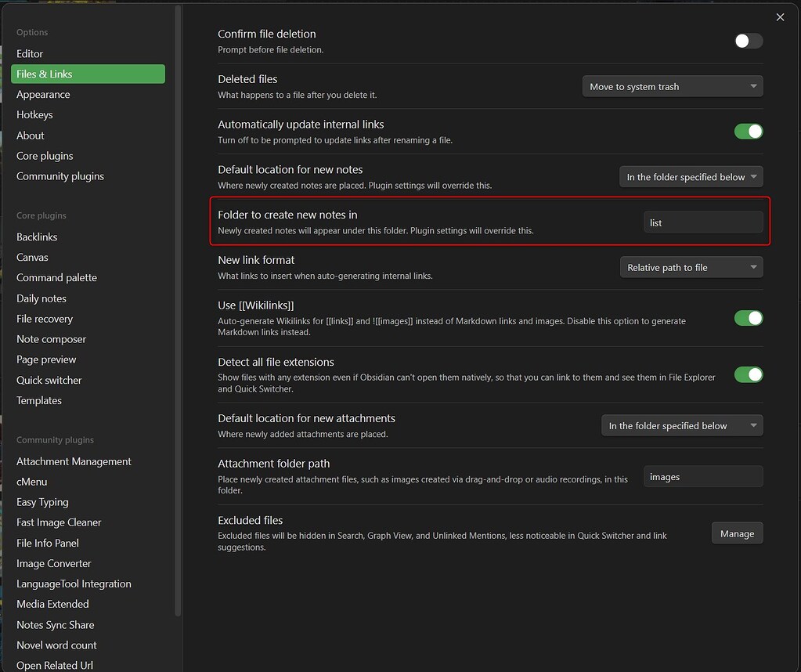Open Community plugins settings
Image resolution: width=801 pixels, height=672 pixels.
pyautogui.click(x=60, y=176)
